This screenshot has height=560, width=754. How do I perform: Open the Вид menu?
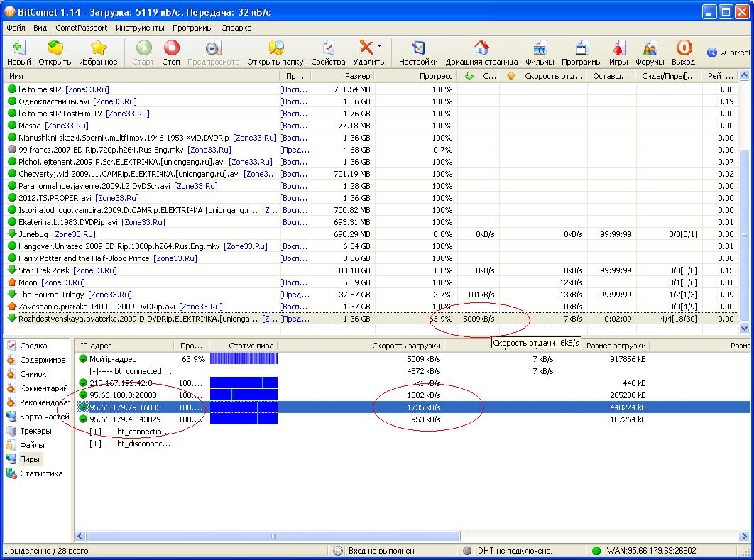coord(40,28)
